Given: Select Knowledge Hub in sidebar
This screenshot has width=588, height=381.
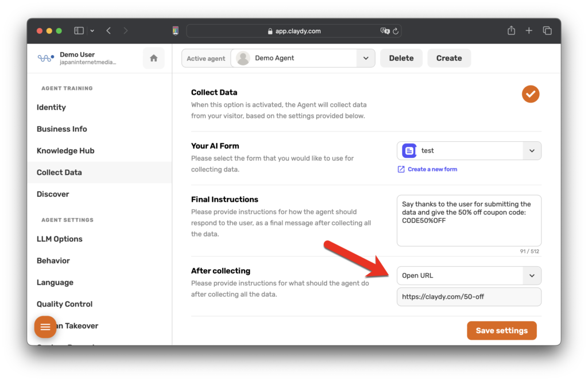Looking at the screenshot, I should (65, 151).
